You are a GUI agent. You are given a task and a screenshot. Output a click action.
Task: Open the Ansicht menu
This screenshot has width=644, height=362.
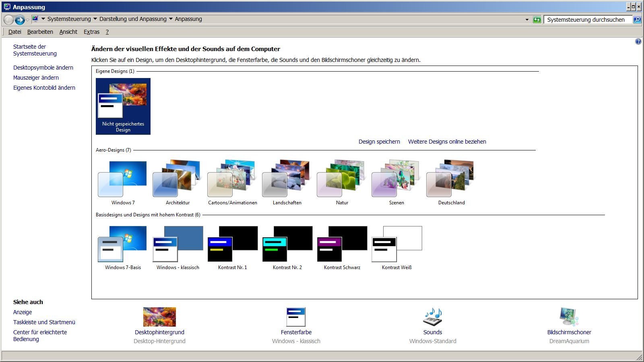68,32
